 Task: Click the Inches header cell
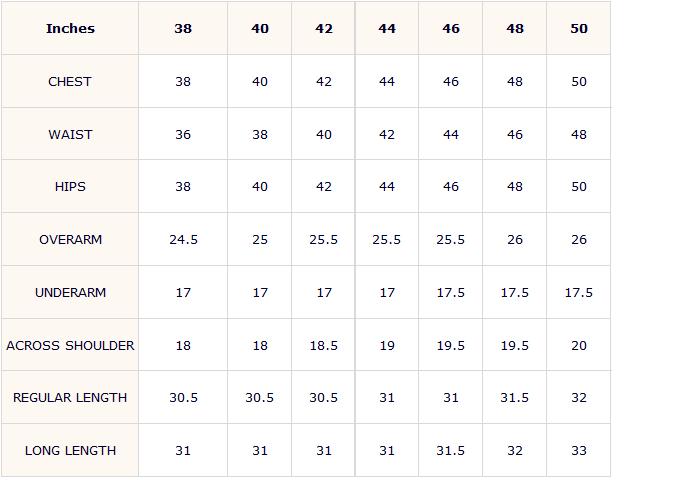click(x=70, y=29)
